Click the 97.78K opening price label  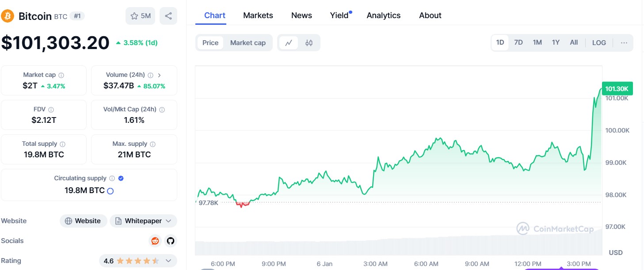pyautogui.click(x=208, y=202)
